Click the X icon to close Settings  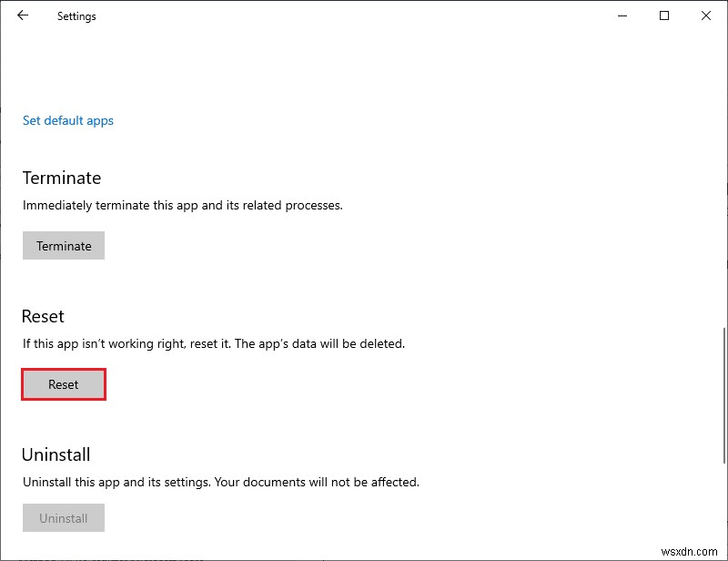(706, 15)
